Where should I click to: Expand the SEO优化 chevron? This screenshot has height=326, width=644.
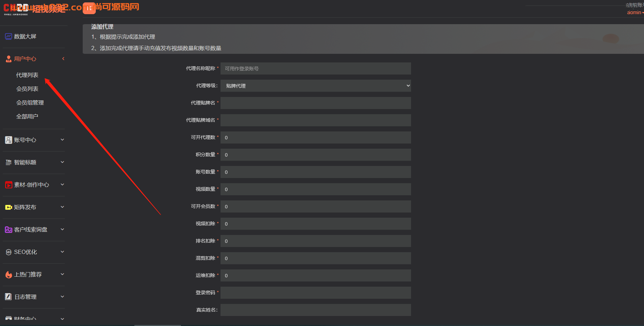point(62,252)
